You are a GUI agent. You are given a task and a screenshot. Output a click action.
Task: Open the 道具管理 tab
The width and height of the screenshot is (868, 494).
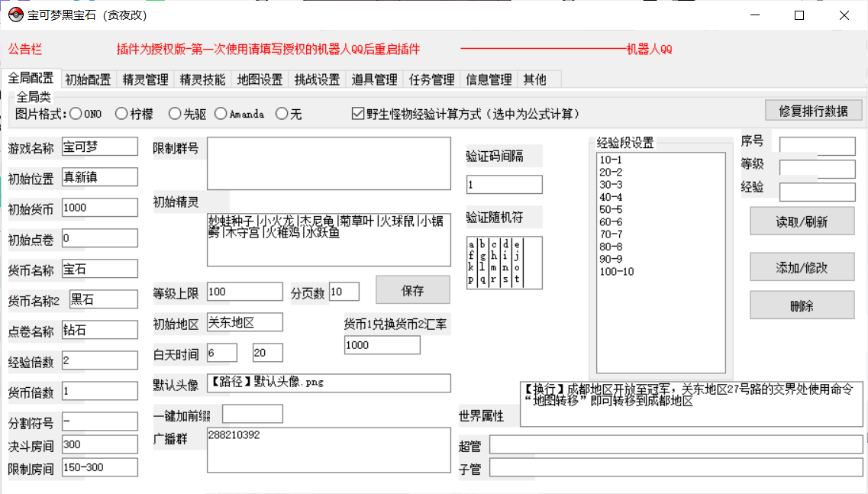coord(373,79)
